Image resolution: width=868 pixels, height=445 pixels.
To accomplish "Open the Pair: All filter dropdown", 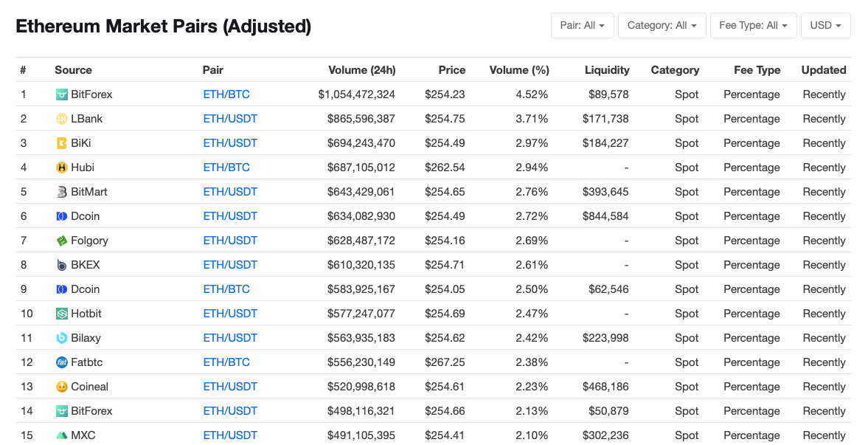I will pyautogui.click(x=582, y=25).
